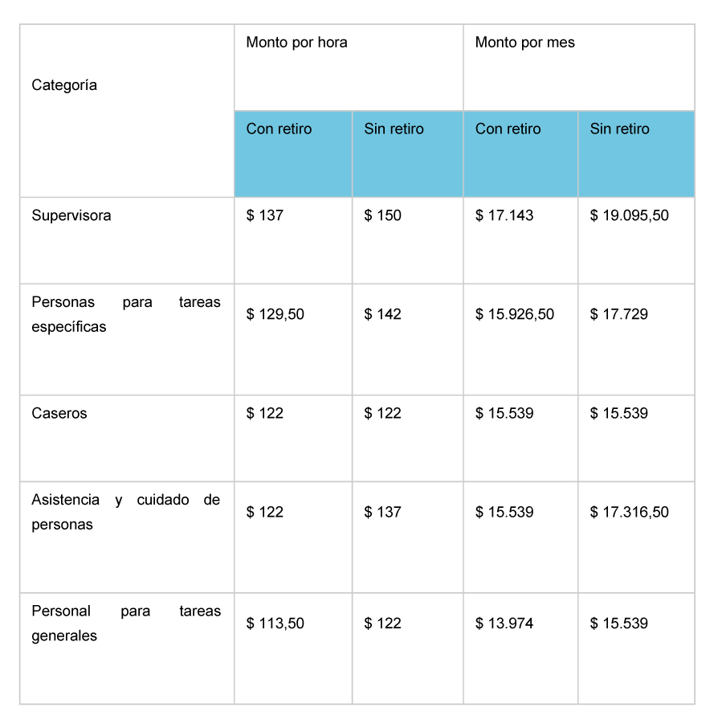
Task: Select the $ 150 cell in Supervisora row
Action: (407, 240)
